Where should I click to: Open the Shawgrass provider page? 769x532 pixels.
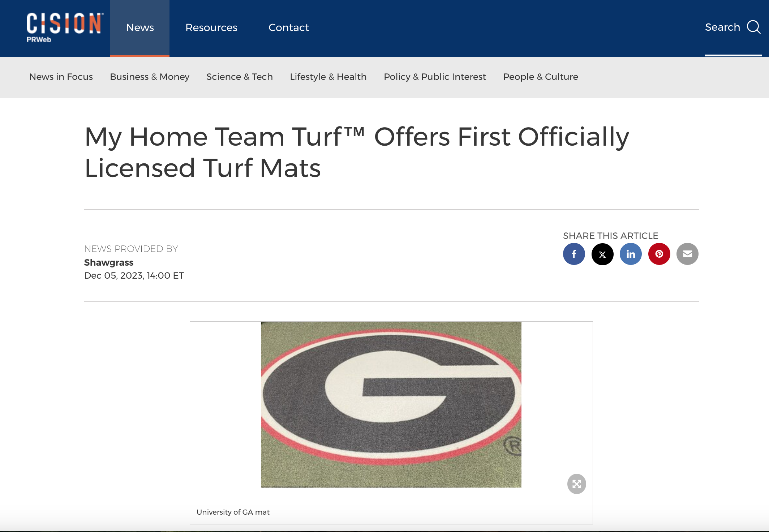point(108,262)
